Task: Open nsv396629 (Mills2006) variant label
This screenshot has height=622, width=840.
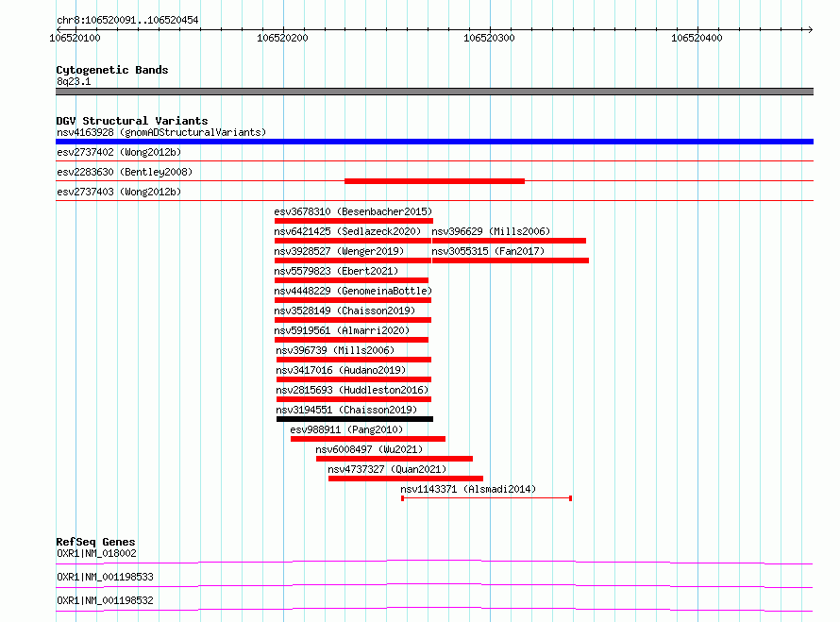Action: click(x=491, y=231)
